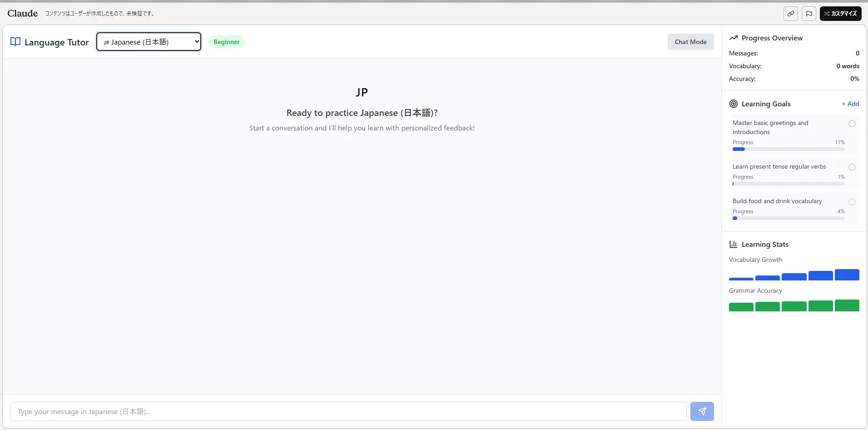Mark basic greetings goal complete

pyautogui.click(x=852, y=124)
